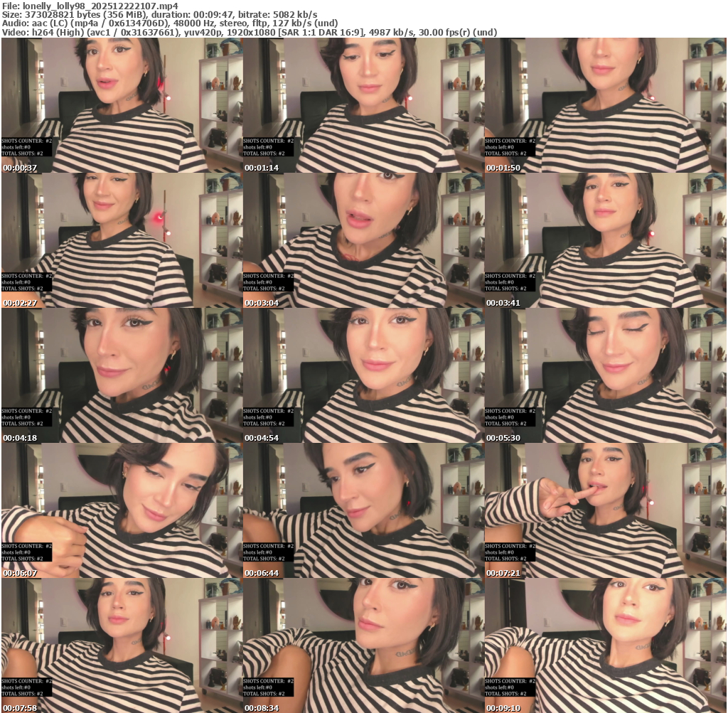Click the 00:06:44 timestamp label
This screenshot has height=713, width=728.
(262, 573)
